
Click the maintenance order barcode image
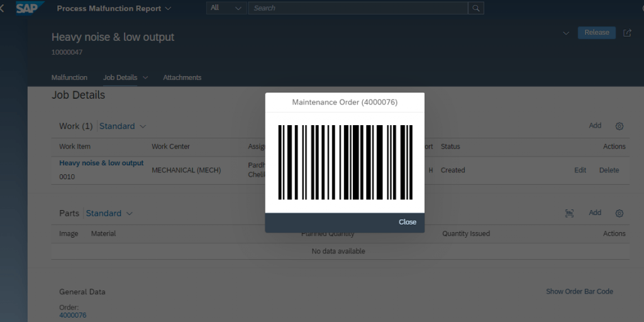(345, 162)
